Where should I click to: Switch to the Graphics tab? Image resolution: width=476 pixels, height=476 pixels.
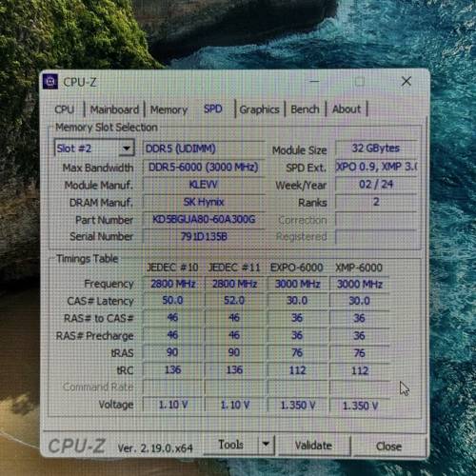point(259,109)
